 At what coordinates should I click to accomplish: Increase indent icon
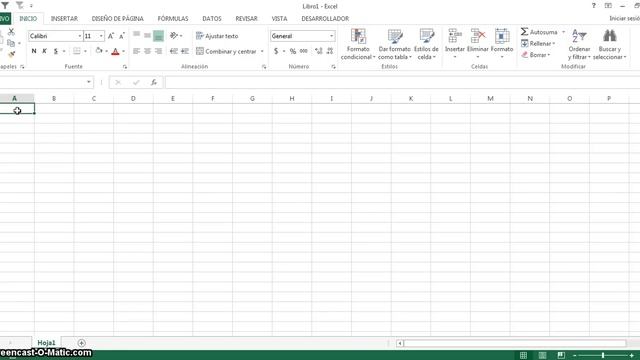[185, 51]
